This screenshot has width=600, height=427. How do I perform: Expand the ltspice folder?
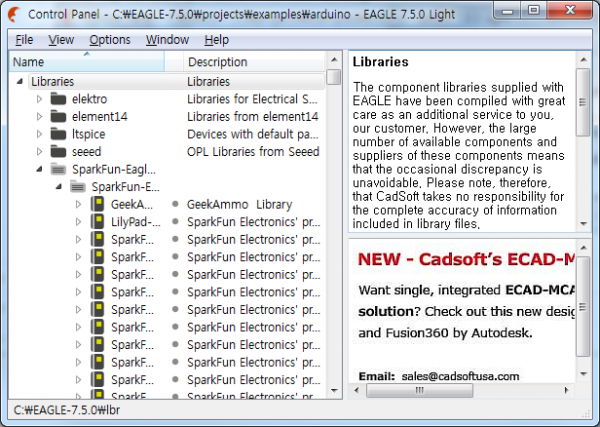pyautogui.click(x=39, y=134)
